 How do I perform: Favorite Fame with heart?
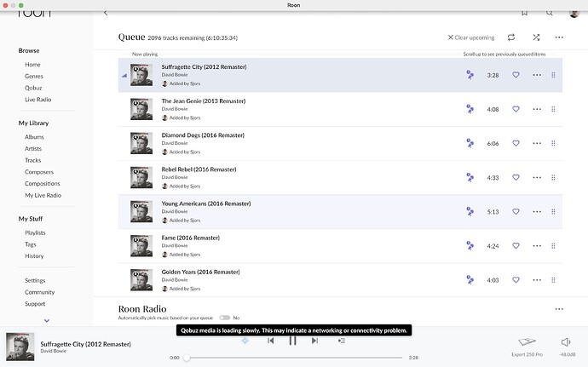pyautogui.click(x=516, y=245)
